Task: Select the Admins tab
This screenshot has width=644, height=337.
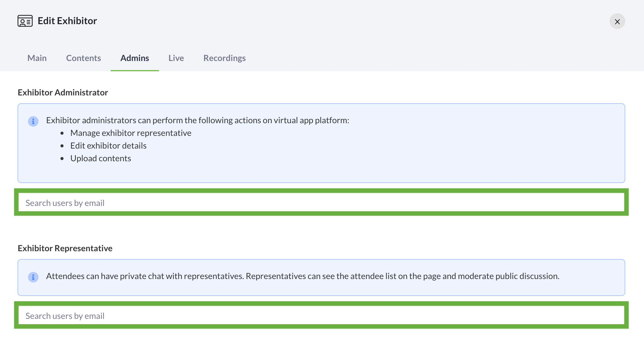Action: click(135, 58)
